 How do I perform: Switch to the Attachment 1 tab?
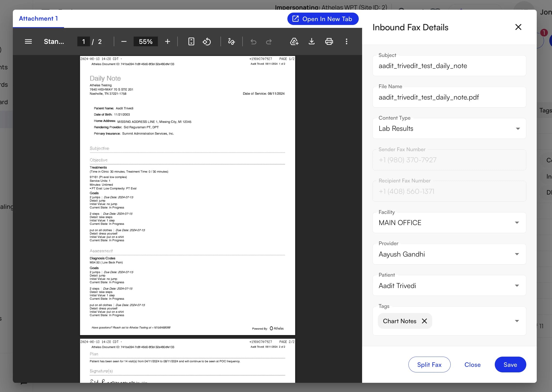pyautogui.click(x=38, y=19)
